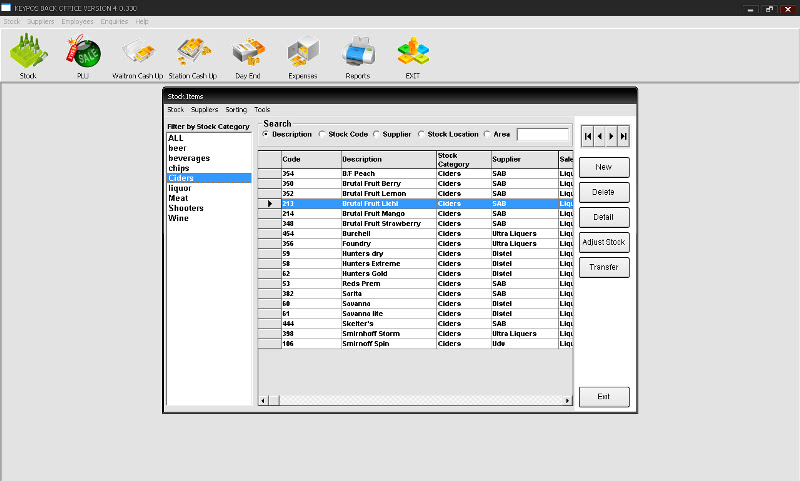Open Sorting menu in Stock Items window
Image resolution: width=800 pixels, height=481 pixels.
236,110
